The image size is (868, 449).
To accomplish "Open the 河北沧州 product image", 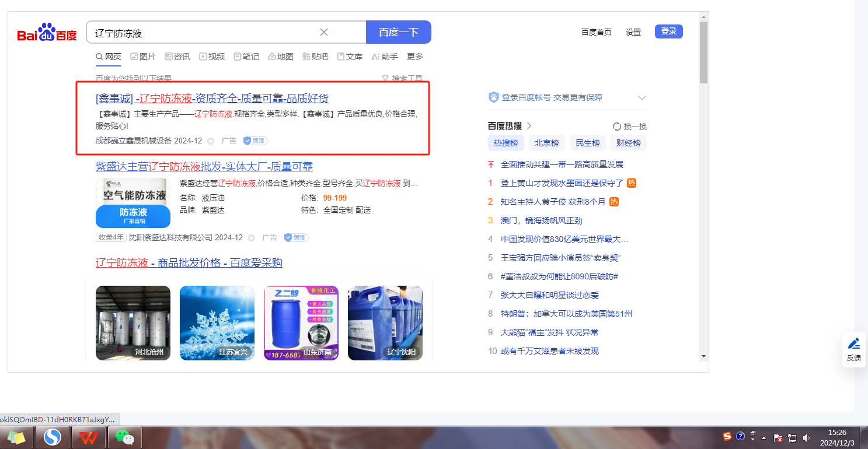I will 133,323.
